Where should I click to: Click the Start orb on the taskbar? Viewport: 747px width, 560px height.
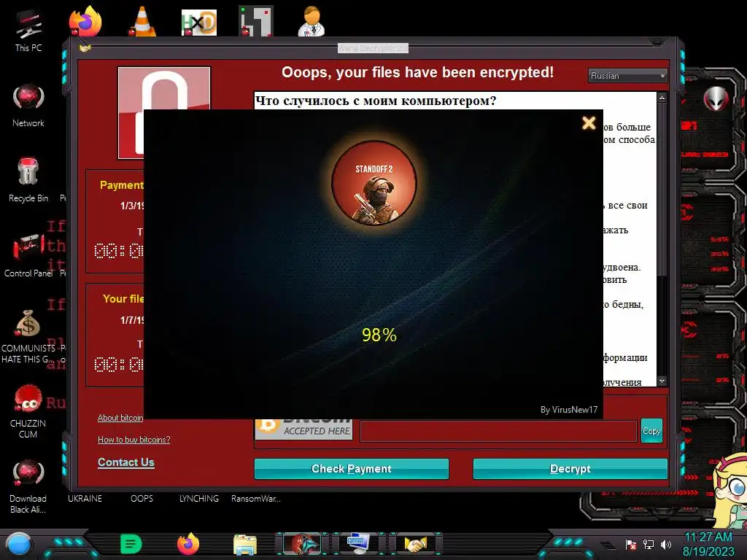pos(18,544)
